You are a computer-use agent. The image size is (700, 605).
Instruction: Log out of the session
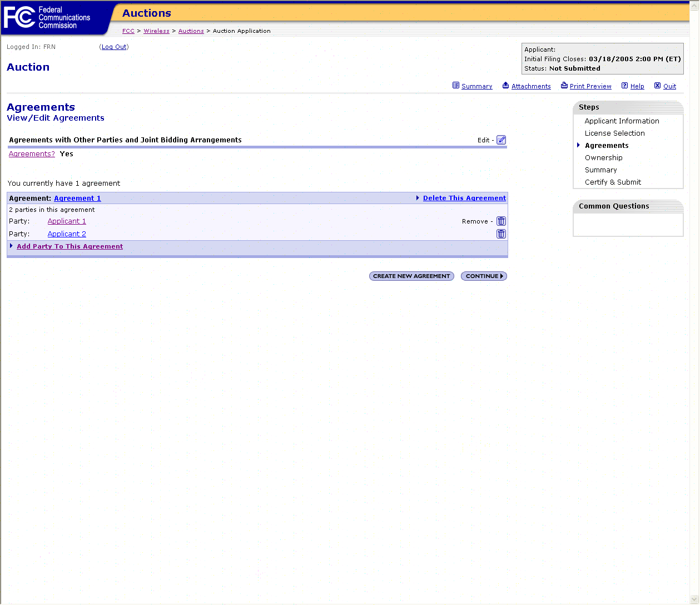tap(114, 47)
